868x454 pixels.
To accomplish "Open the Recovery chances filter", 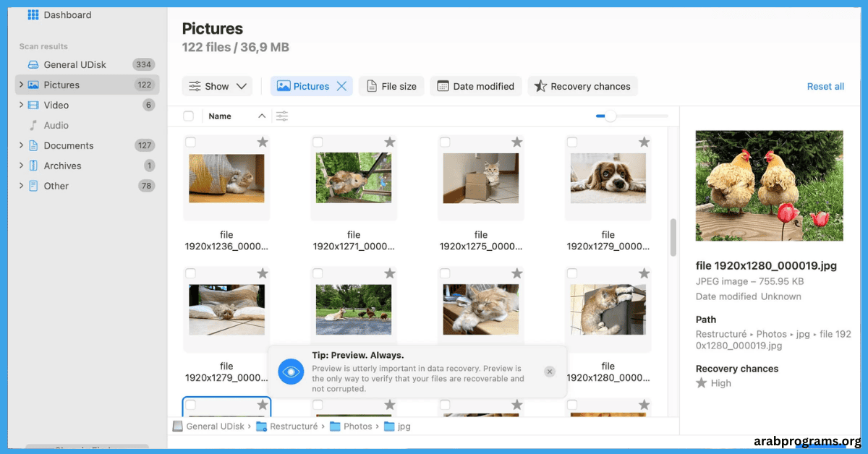I will (583, 86).
